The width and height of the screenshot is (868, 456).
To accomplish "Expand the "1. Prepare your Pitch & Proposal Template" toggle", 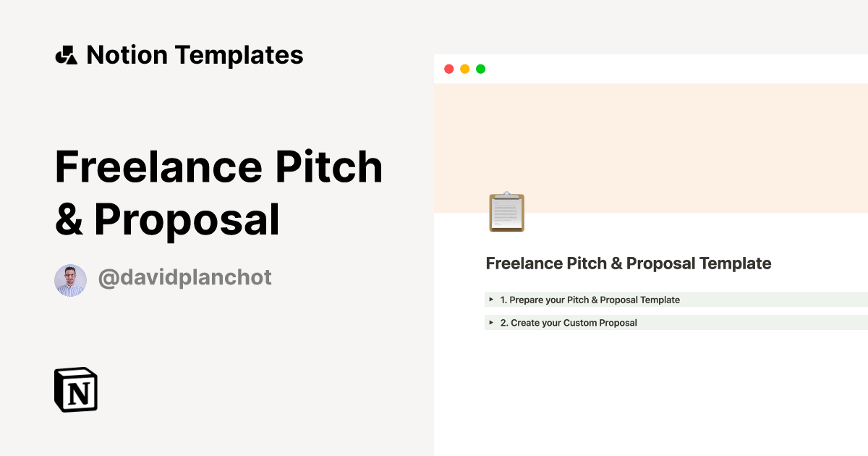I will [x=590, y=299].
